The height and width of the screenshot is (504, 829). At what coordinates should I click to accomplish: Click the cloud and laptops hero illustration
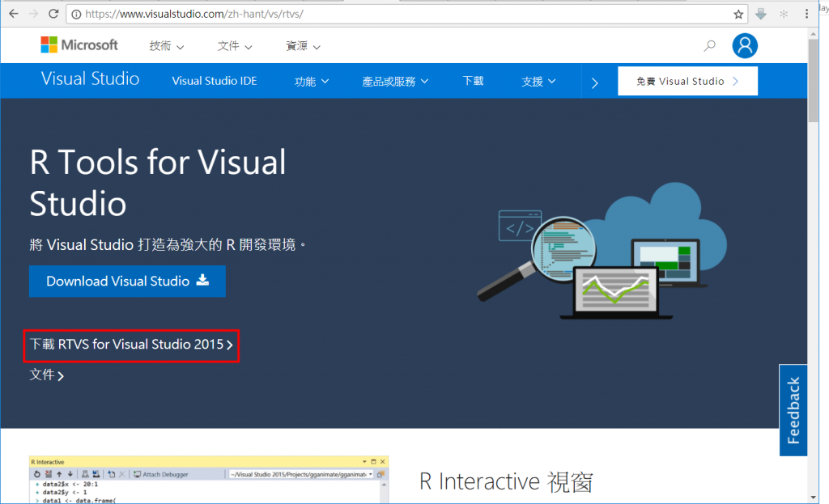pos(602,251)
